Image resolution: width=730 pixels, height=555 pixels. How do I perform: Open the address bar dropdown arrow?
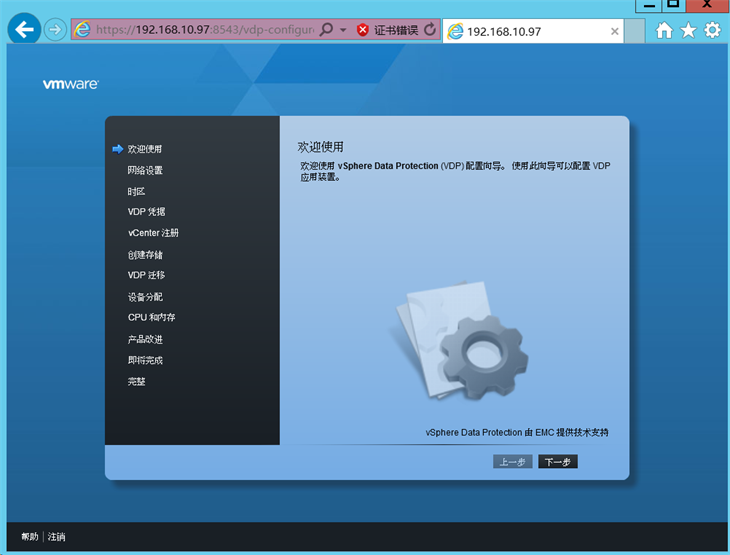coord(343,30)
